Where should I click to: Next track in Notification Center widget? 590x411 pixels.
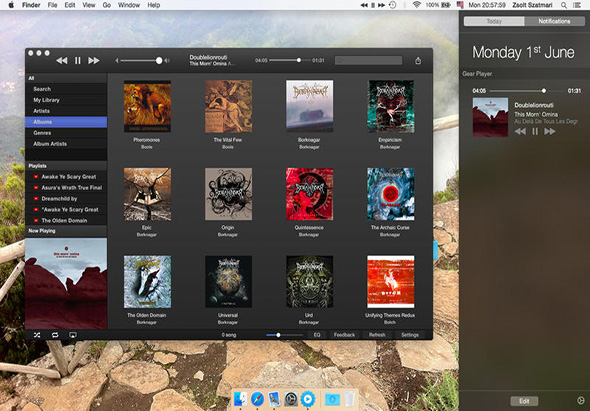pos(550,131)
